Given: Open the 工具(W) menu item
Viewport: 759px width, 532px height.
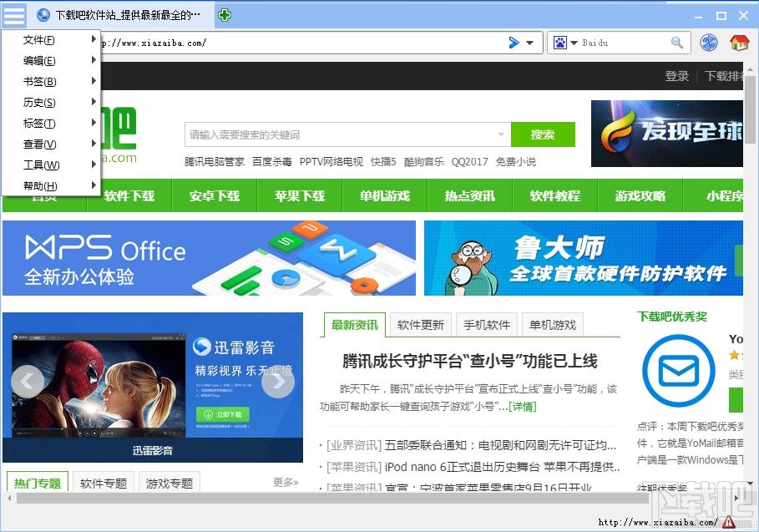Looking at the screenshot, I should pos(51,165).
